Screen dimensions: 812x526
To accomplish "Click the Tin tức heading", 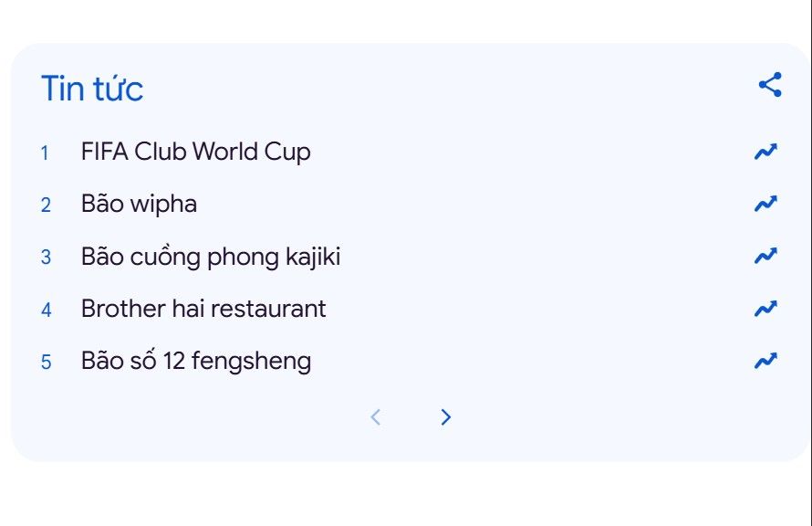I will (x=91, y=89).
